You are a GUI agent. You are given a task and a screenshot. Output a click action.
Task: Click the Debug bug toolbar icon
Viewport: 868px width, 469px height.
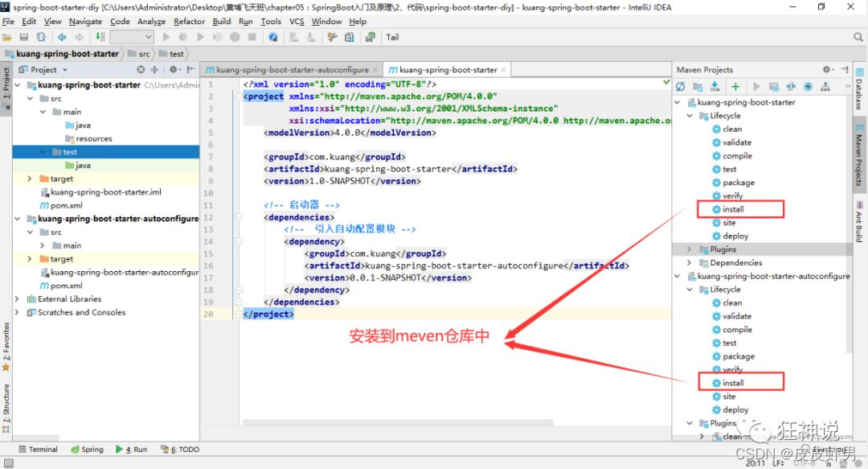(182, 37)
